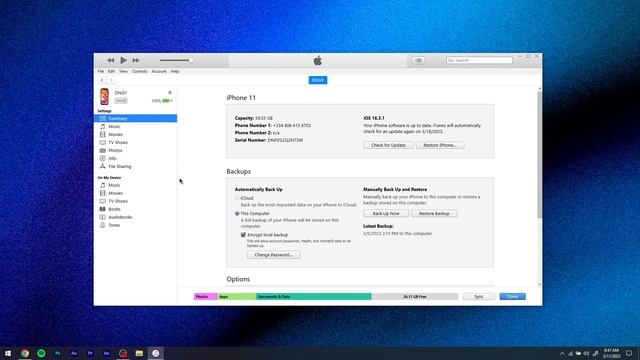This screenshot has height=360, width=640.
Task: Skip to the next track
Action: pos(136,60)
